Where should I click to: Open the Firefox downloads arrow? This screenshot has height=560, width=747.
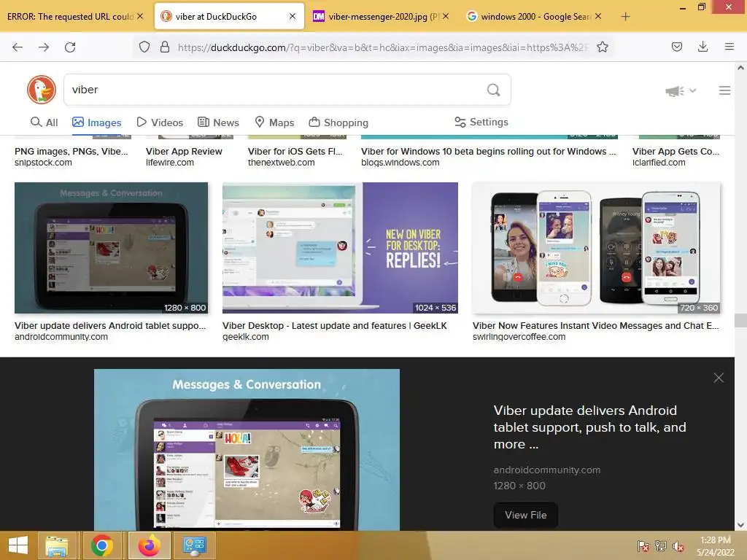click(x=703, y=47)
